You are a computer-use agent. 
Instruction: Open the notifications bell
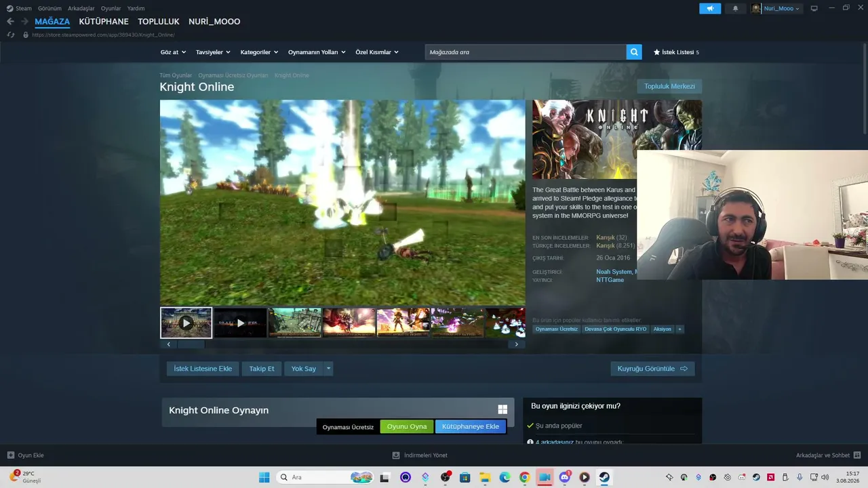click(x=736, y=9)
